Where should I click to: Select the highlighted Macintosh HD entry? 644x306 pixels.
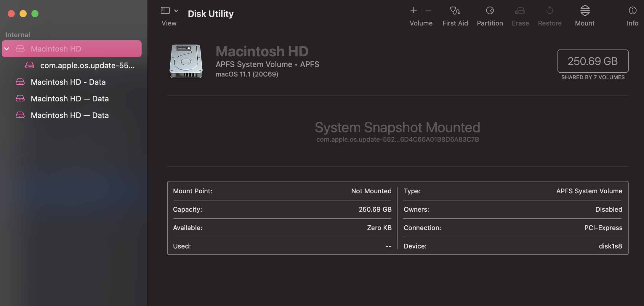coord(56,49)
